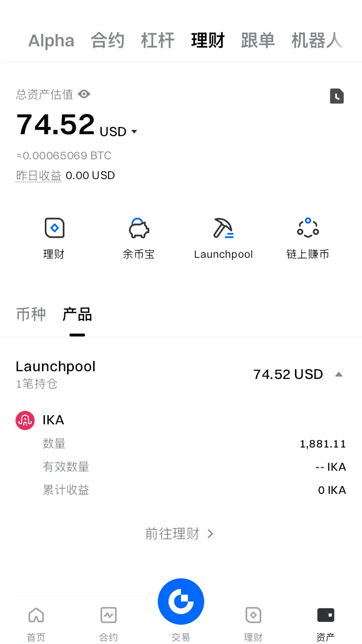This screenshot has width=362, height=644.
Task: Tap the 74.52 total asset amount
Action: [x=56, y=125]
